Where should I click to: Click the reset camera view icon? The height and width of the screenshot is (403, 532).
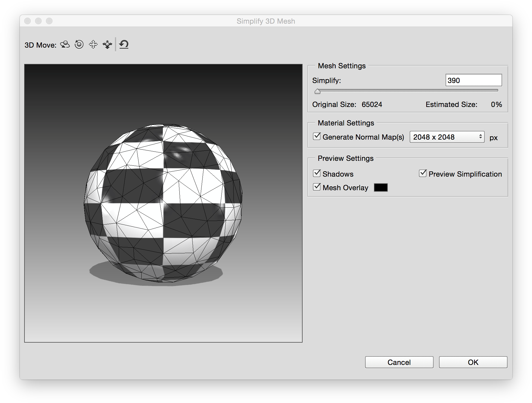pos(124,44)
